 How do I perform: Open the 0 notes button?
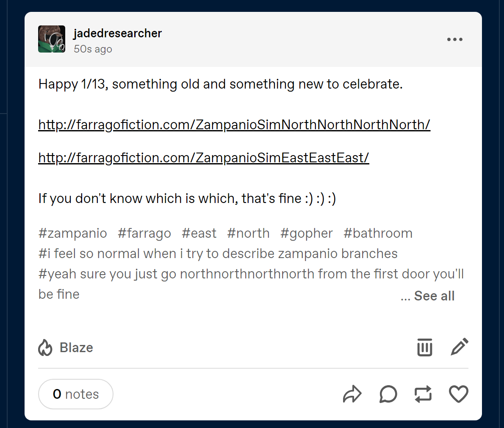coord(75,394)
